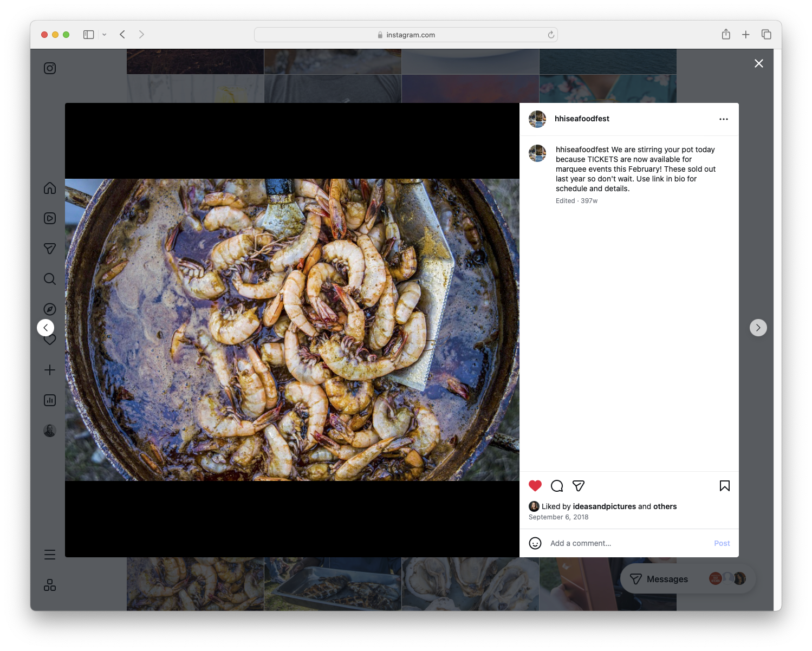Go to previous post arrow

pos(46,328)
